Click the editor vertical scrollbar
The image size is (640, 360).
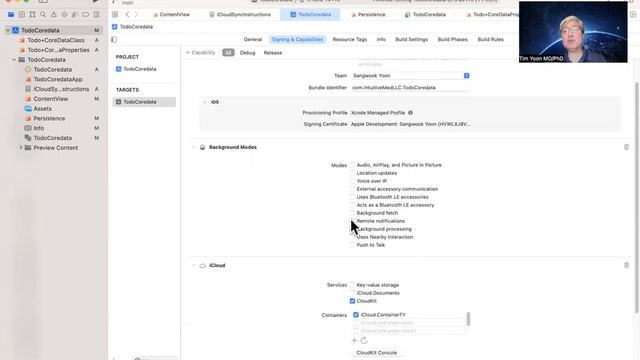tap(636, 198)
